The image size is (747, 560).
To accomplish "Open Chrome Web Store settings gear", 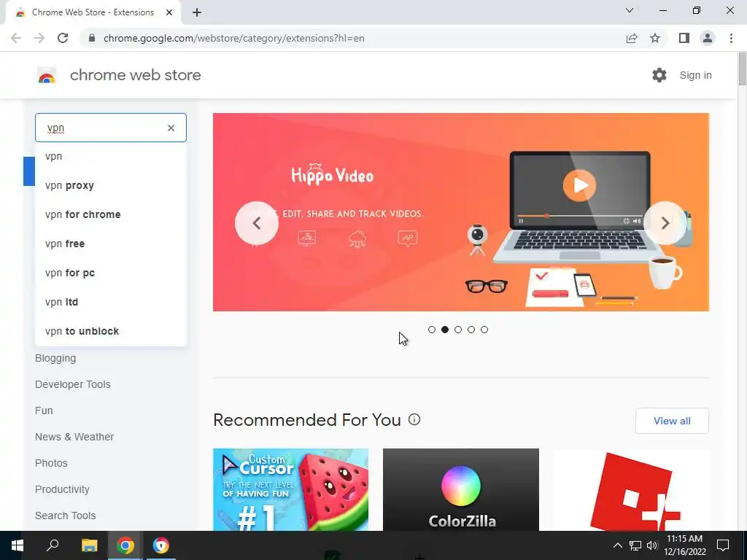I will 659,75.
